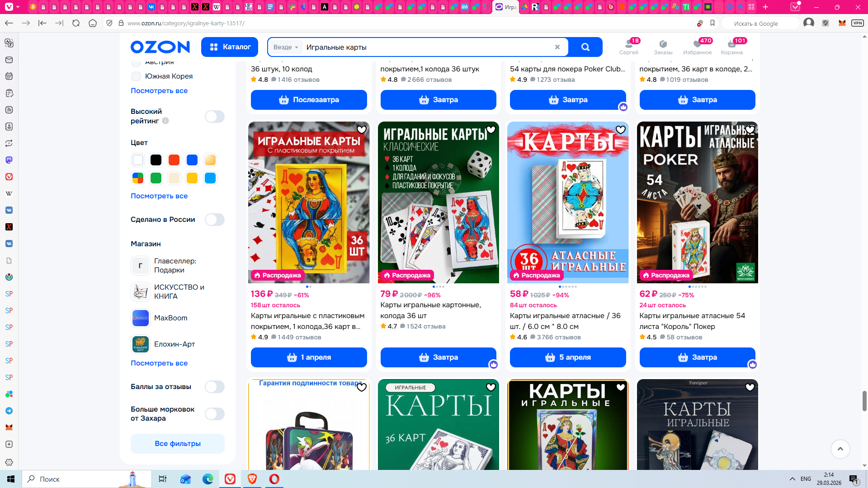Open the Король Покер cards product thumbnail
868x488 pixels.
tap(697, 202)
